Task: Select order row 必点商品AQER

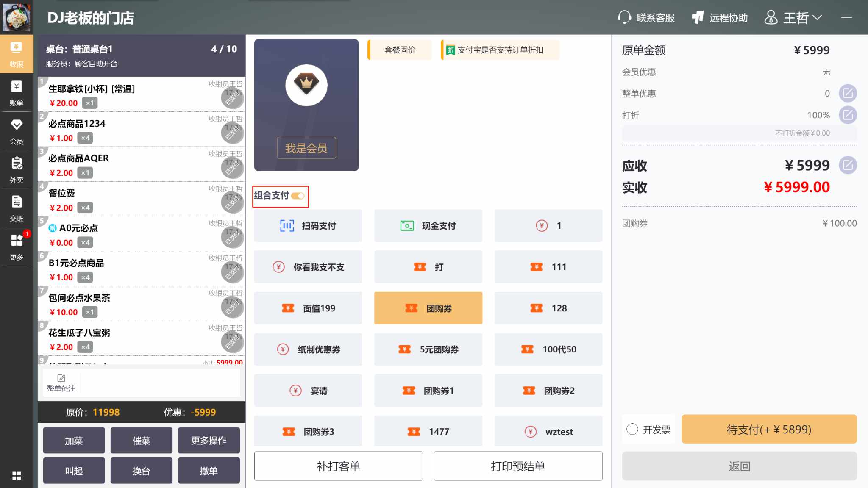Action: [141, 164]
